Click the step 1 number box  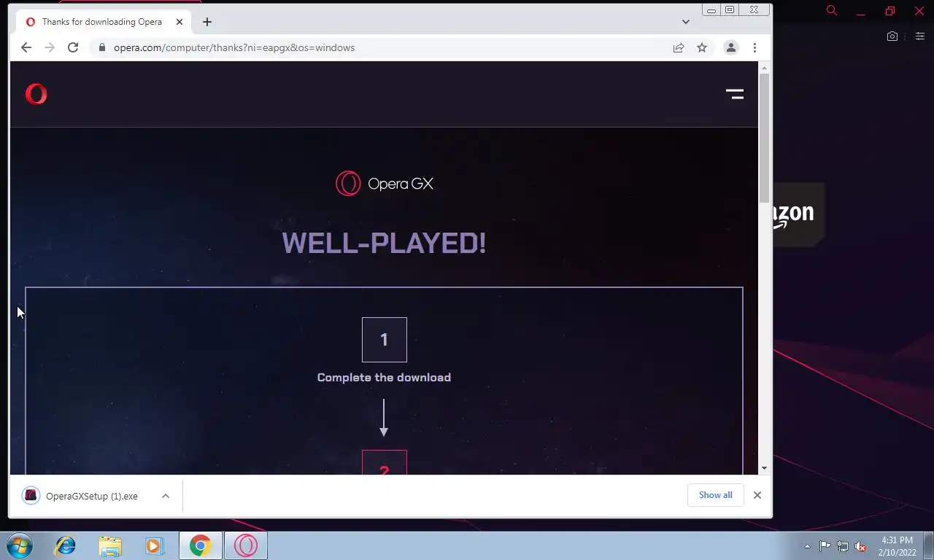click(385, 340)
